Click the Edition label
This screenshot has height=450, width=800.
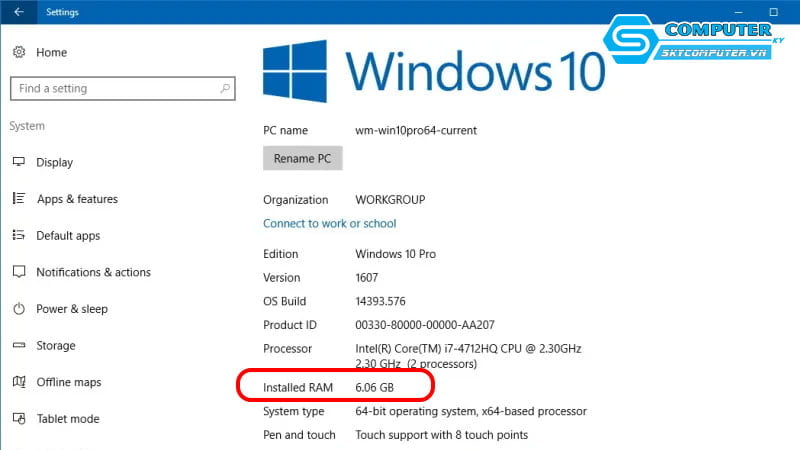281,254
